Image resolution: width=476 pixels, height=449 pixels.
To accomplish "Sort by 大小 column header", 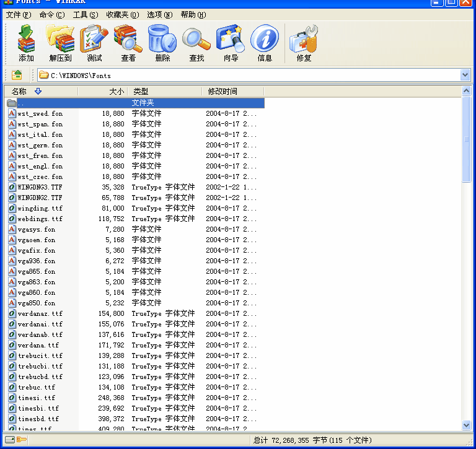I will (103, 91).
